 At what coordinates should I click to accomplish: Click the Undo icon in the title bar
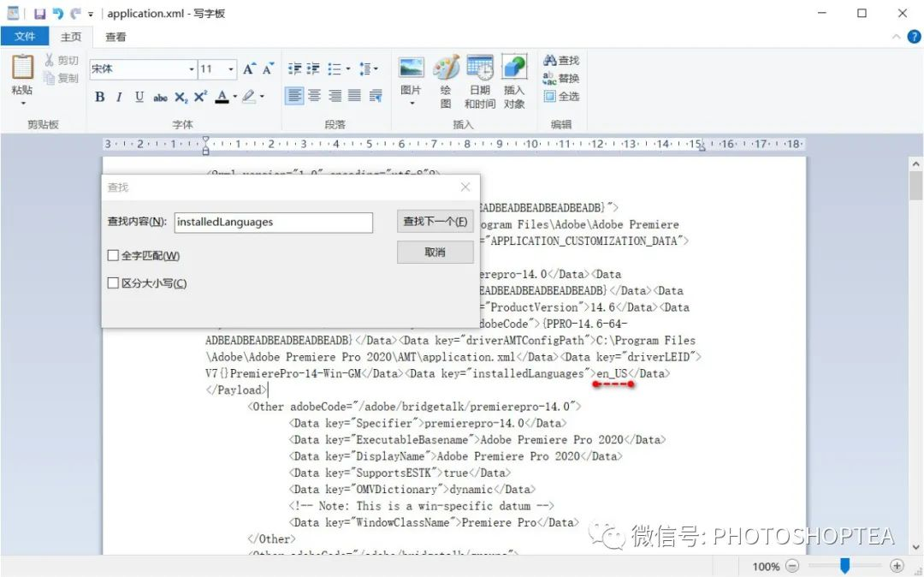(x=58, y=13)
